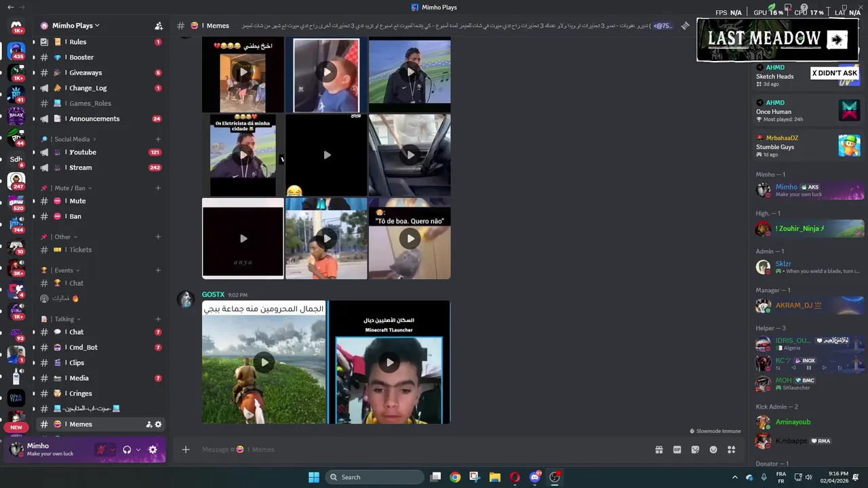Toggle microphone mute in the user panel

click(x=101, y=449)
